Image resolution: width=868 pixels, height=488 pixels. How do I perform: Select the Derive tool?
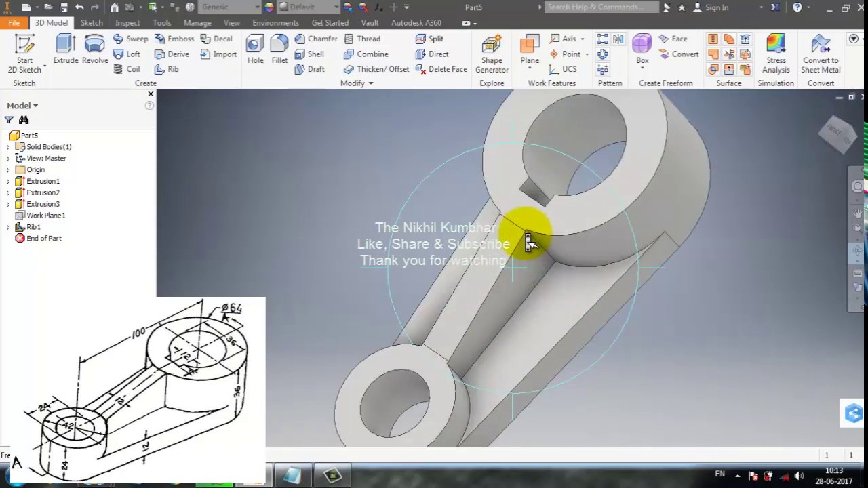click(172, 54)
